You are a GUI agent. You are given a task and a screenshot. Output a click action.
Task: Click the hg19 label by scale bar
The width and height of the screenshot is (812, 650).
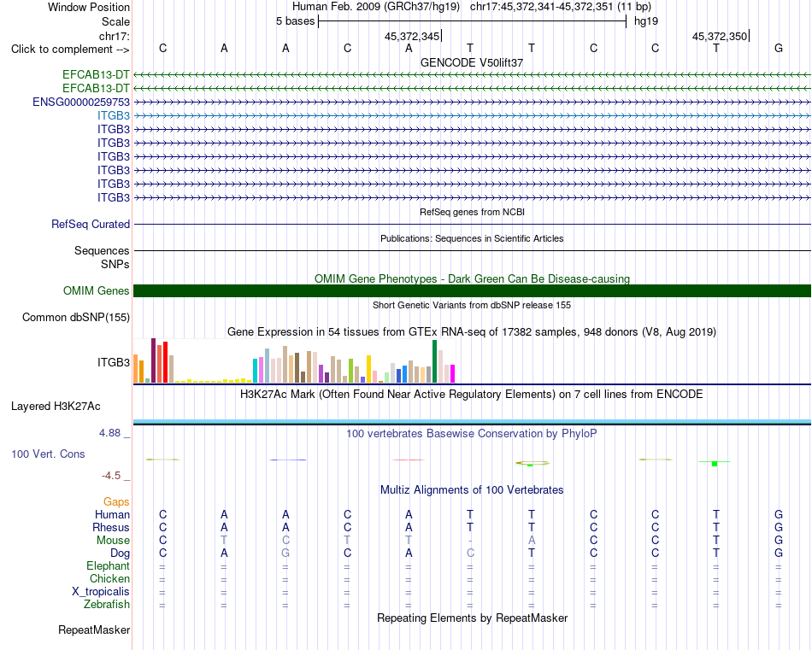click(x=646, y=21)
